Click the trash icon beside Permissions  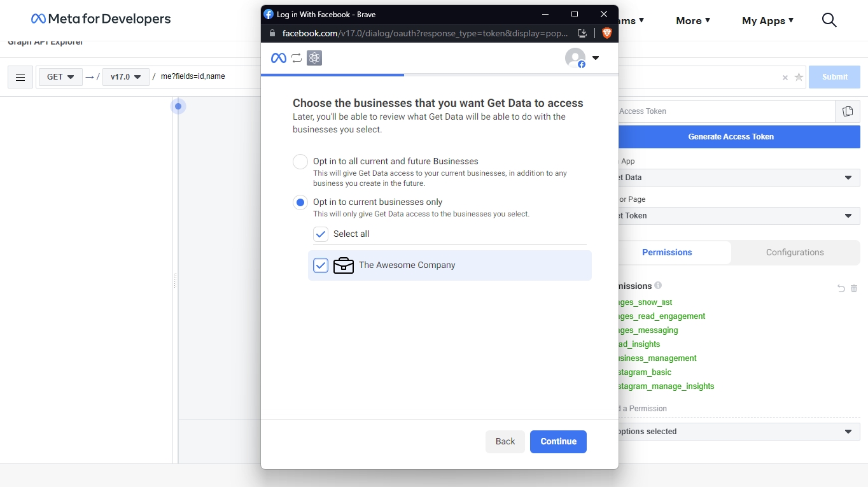854,288
